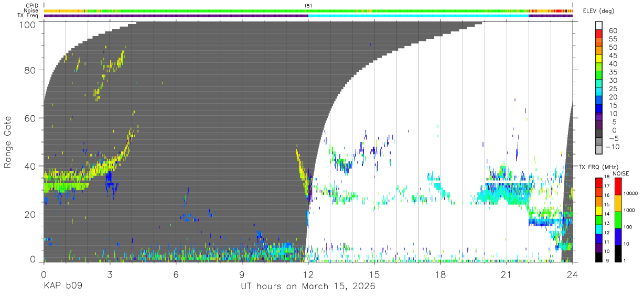Image resolution: width=644 pixels, height=297 pixels.
Task: Pick the white top segment of ELEV colorbar
Action: [599, 25]
